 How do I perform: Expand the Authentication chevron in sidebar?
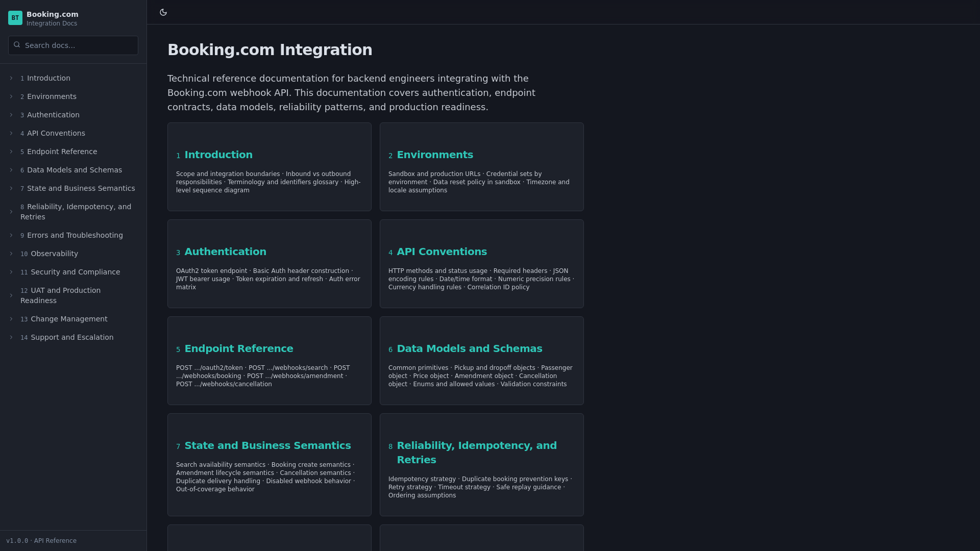click(x=11, y=115)
